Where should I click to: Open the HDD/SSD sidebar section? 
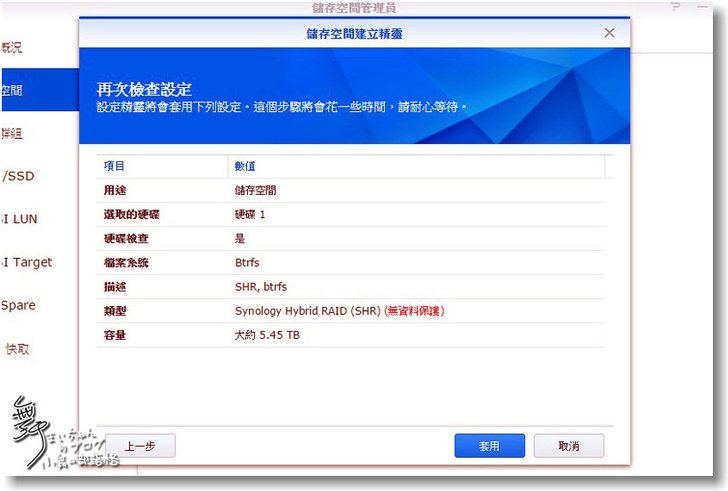click(x=18, y=176)
